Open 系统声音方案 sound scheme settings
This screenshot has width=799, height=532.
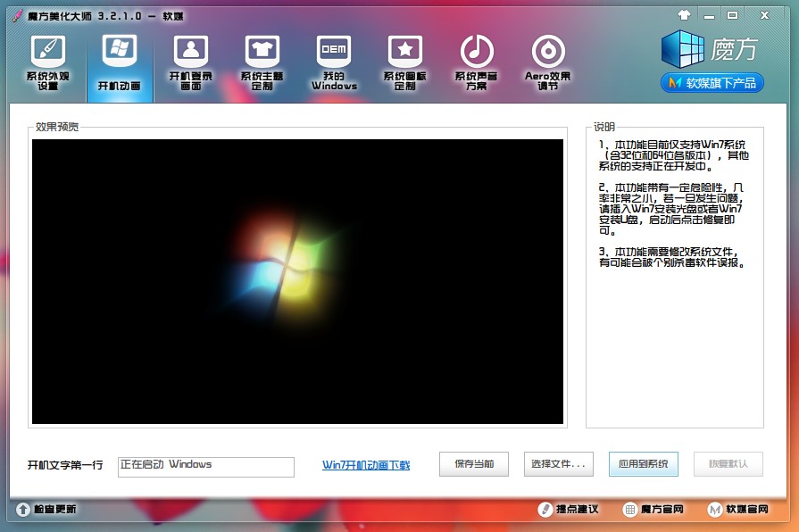(x=476, y=62)
